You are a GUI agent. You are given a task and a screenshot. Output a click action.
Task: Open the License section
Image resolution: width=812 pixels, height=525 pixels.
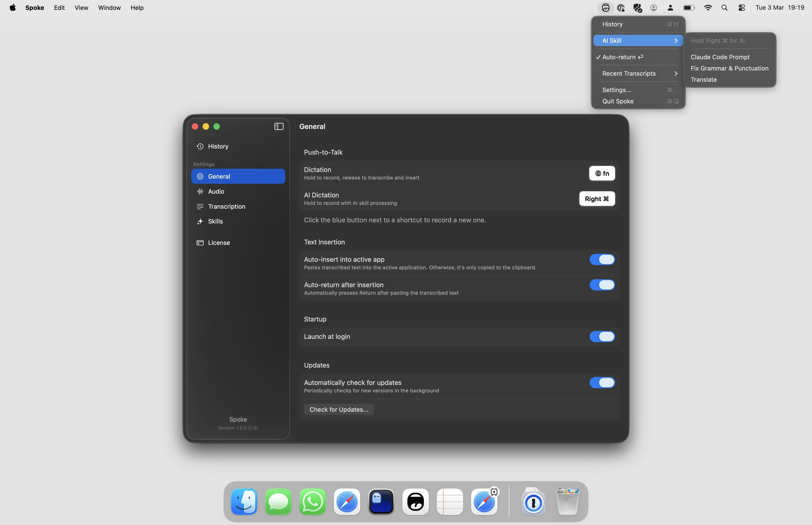[219, 243]
